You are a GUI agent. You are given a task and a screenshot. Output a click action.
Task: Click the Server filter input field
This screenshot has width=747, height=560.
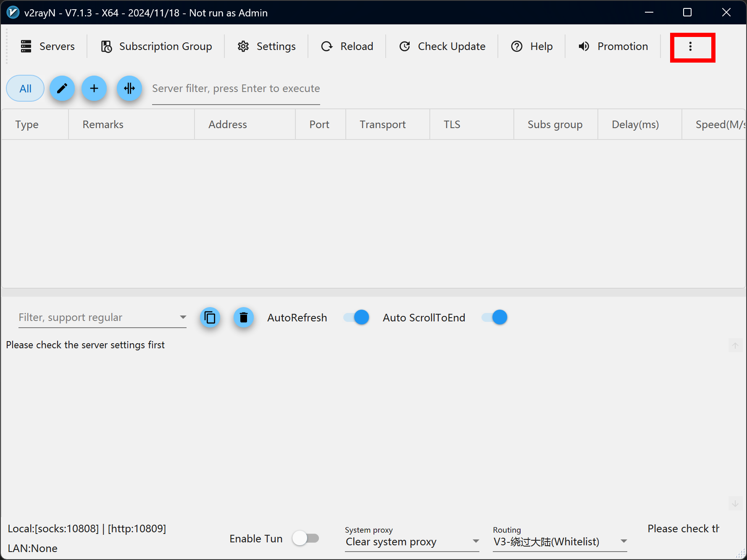point(236,89)
